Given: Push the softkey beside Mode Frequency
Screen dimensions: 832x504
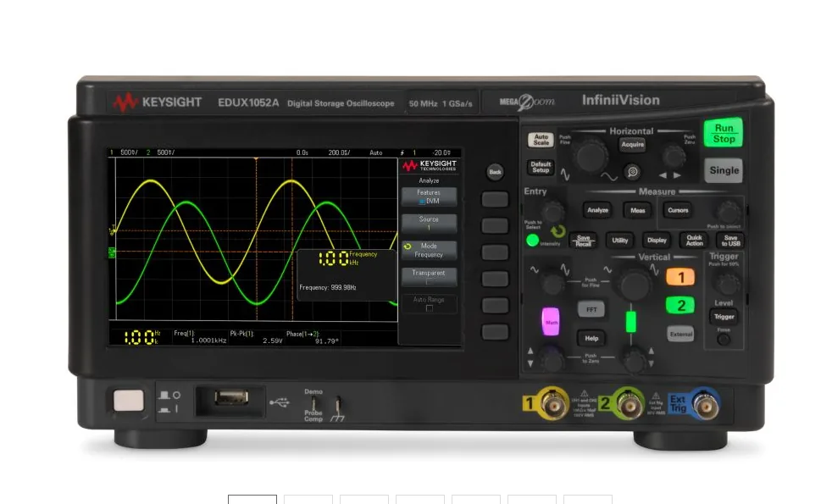Looking at the screenshot, I should [x=495, y=252].
